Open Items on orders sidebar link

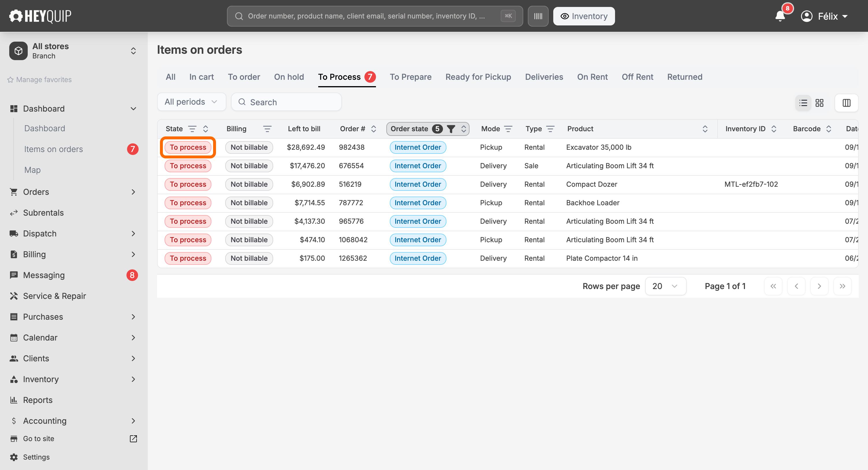tap(54, 149)
